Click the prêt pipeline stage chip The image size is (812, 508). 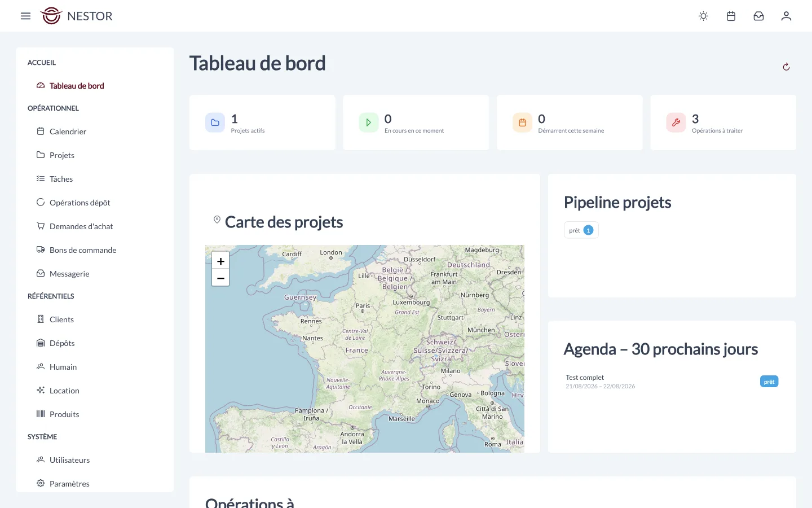581,230
